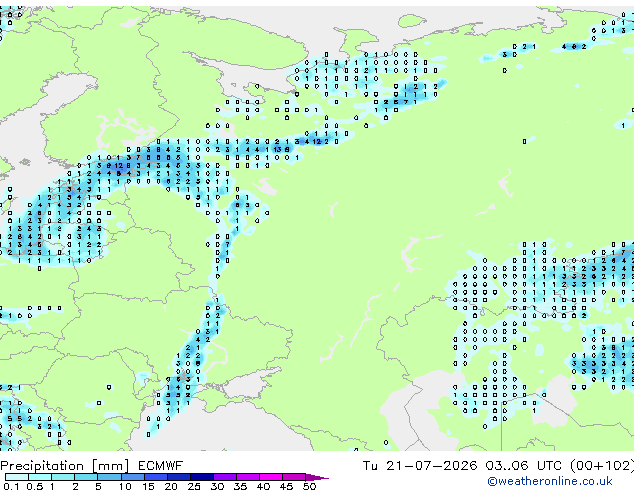Click the "Tu 21-07-2026" date text
This screenshot has width=634, height=490.
[420, 466]
